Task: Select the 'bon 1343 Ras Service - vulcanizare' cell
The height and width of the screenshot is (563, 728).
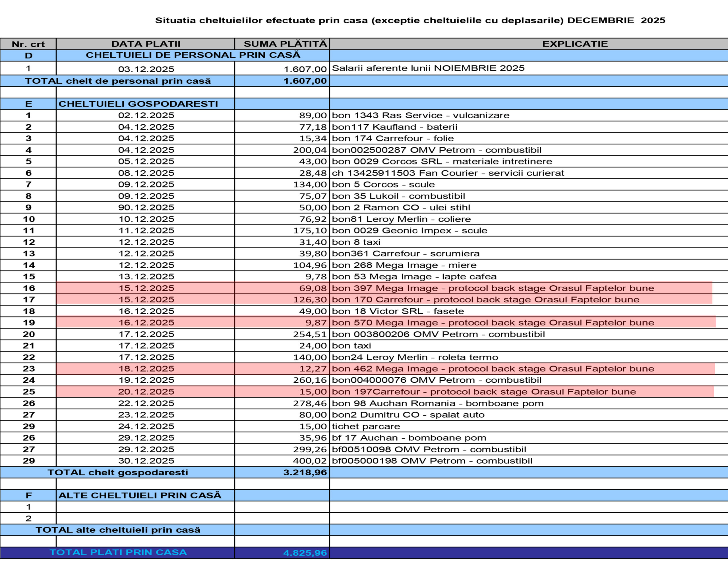Action: (420, 116)
